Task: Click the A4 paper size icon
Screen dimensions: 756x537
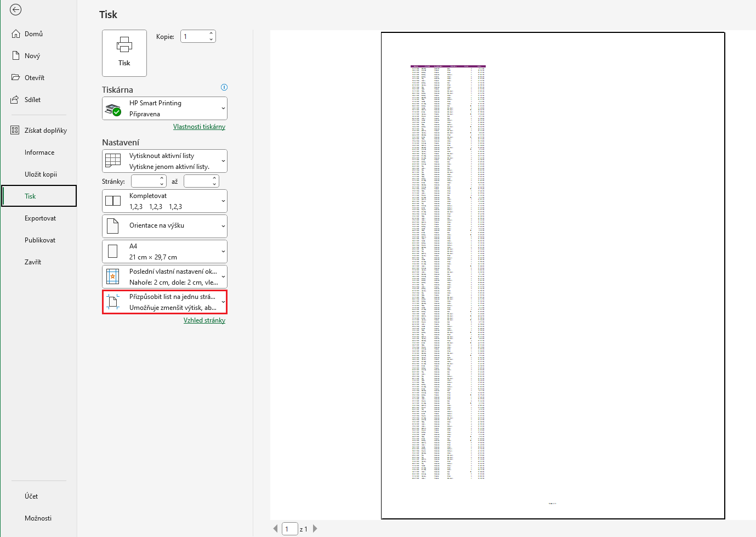Action: tap(113, 251)
